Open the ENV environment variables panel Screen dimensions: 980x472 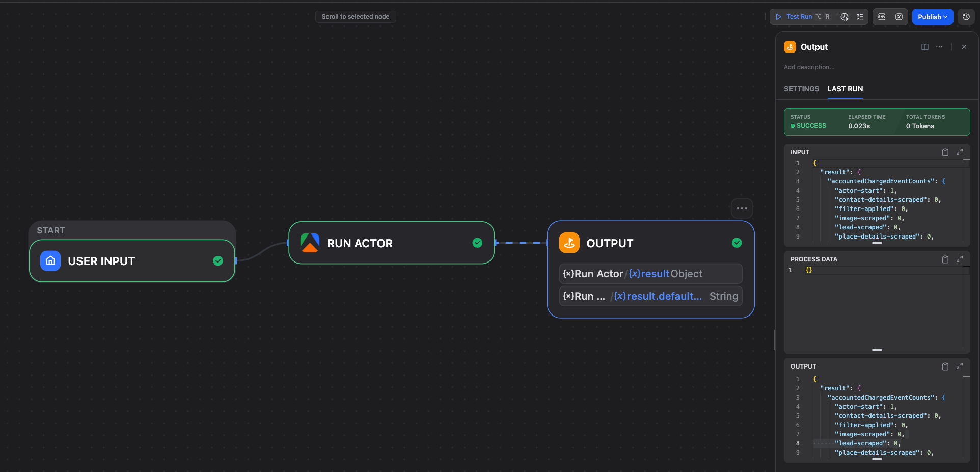[881, 17]
